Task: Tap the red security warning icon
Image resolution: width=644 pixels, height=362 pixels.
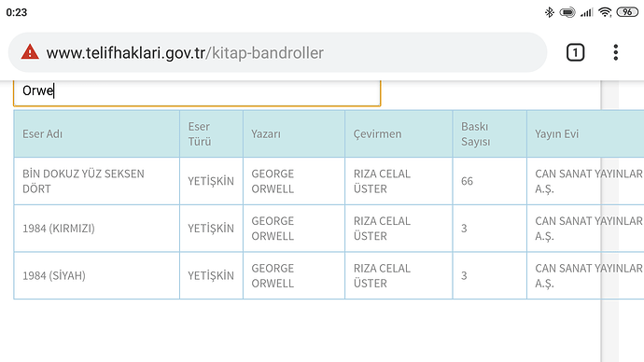Action: tap(30, 52)
